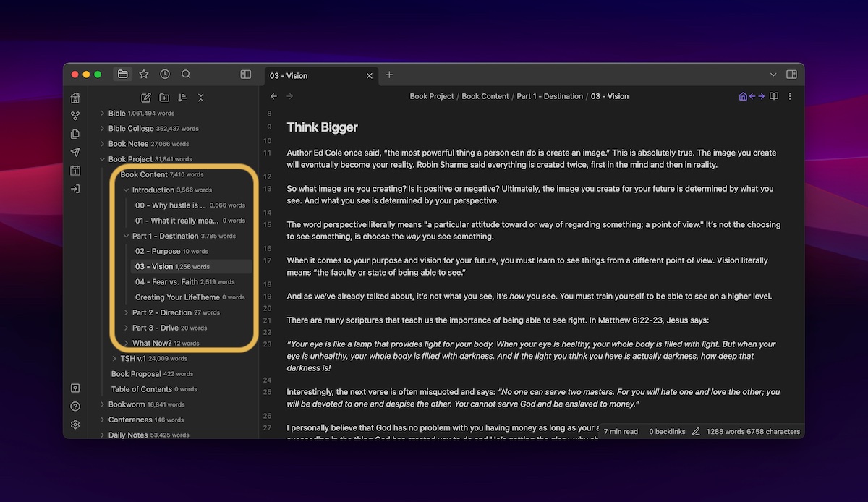The image size is (868, 502).
Task: Click the stacked pages ribbon icon
Action: [x=75, y=134]
